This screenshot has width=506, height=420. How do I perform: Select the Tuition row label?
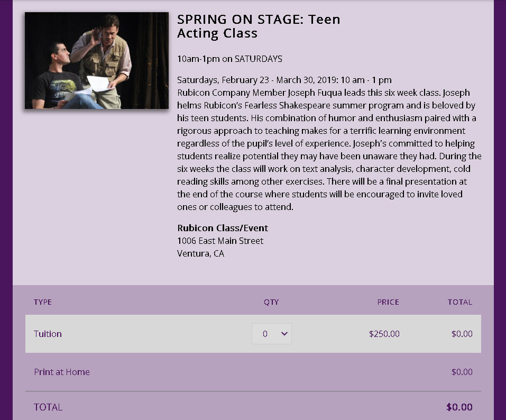pos(48,334)
